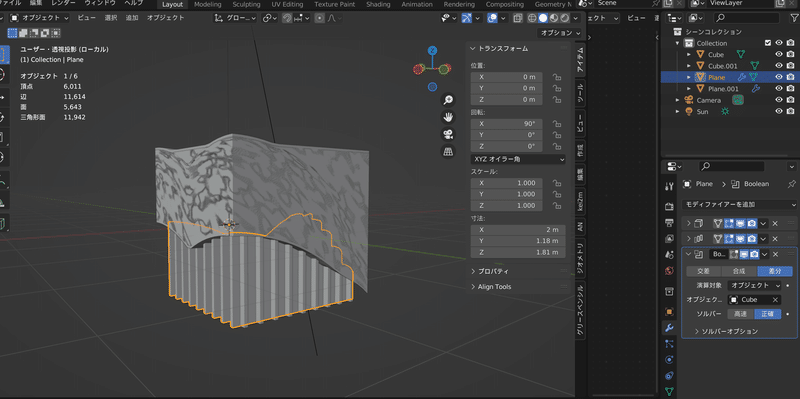Choose 高速 solver
The image size is (800, 399).
pos(740,314)
